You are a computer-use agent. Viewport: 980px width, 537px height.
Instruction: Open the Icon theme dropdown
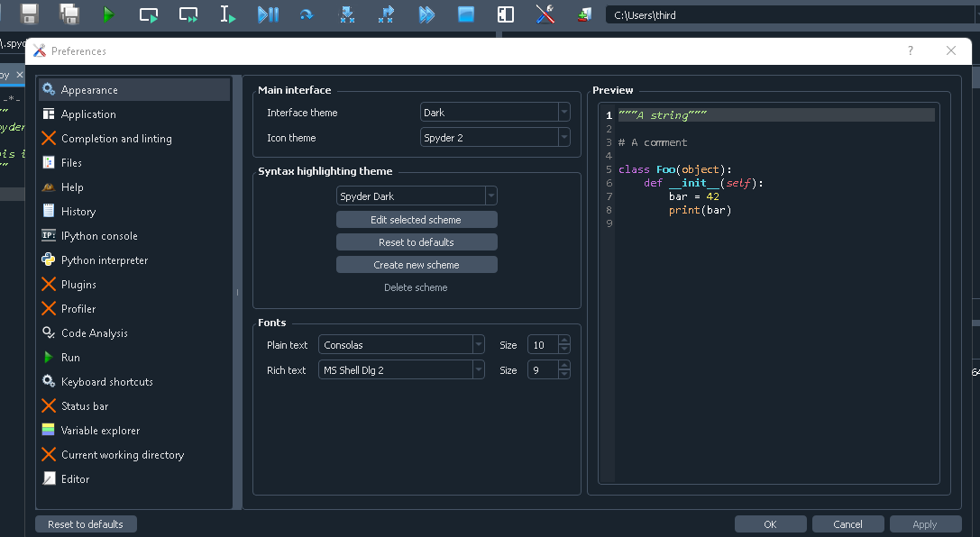click(x=495, y=138)
